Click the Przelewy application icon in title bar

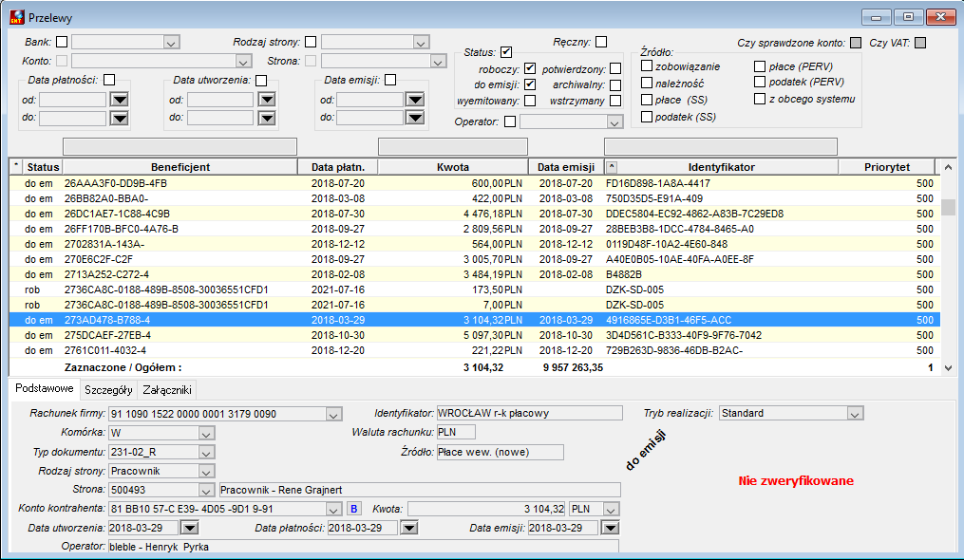click(17, 17)
